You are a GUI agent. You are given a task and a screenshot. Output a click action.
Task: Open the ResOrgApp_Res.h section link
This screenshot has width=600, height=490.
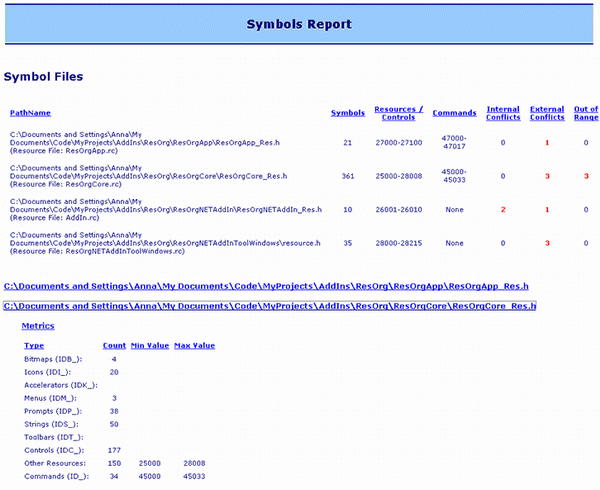click(266, 286)
